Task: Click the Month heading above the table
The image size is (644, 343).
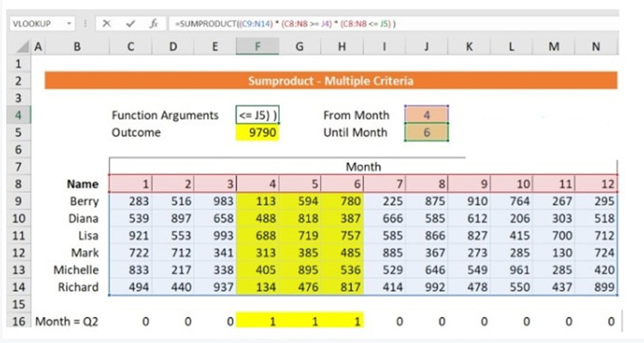Action: coord(363,166)
